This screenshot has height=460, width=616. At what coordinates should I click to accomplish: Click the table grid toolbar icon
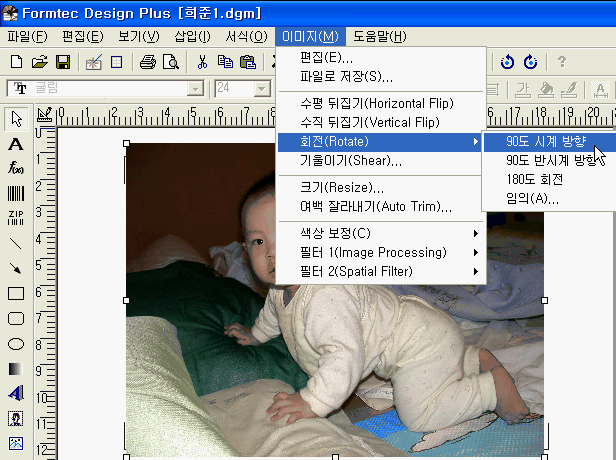tap(117, 62)
